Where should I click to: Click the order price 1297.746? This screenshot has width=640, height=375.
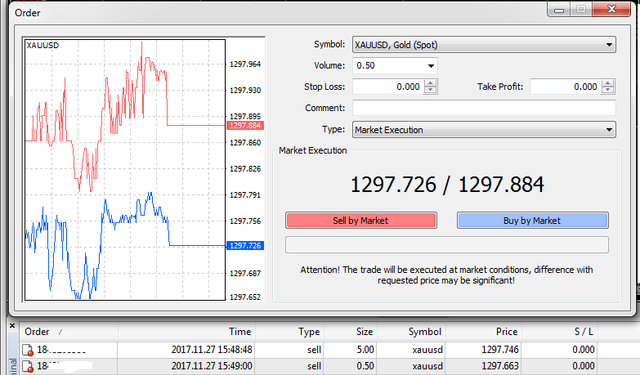tap(500, 350)
